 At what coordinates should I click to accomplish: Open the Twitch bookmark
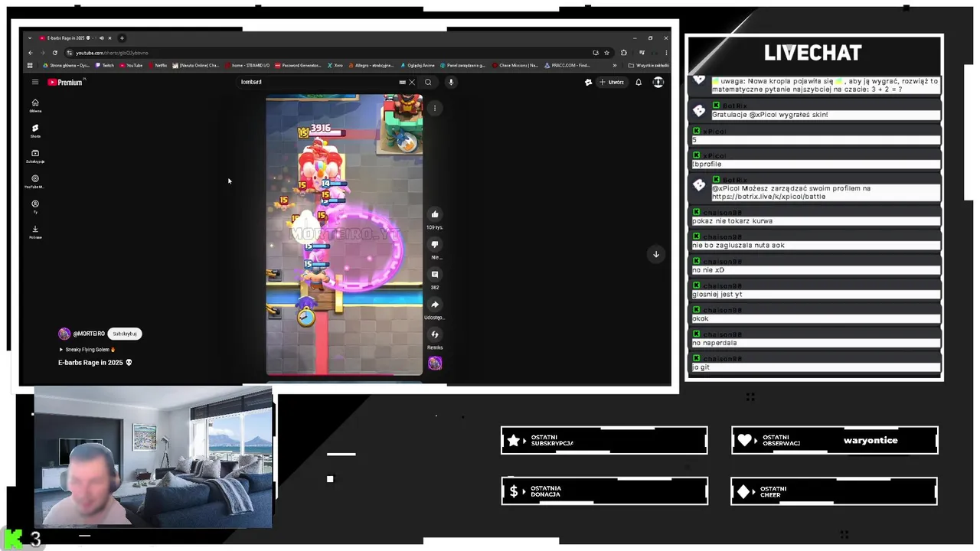pyautogui.click(x=105, y=65)
